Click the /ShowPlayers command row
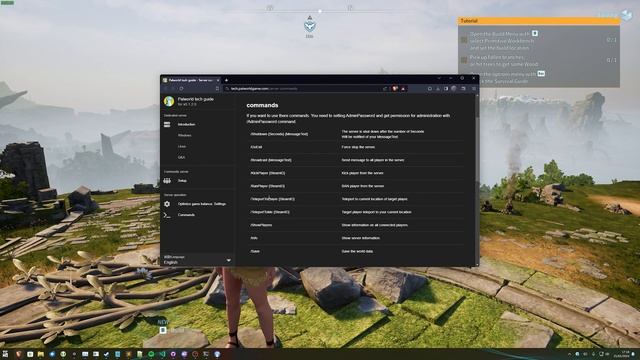Viewport: 640px width, 360px height. (356, 225)
